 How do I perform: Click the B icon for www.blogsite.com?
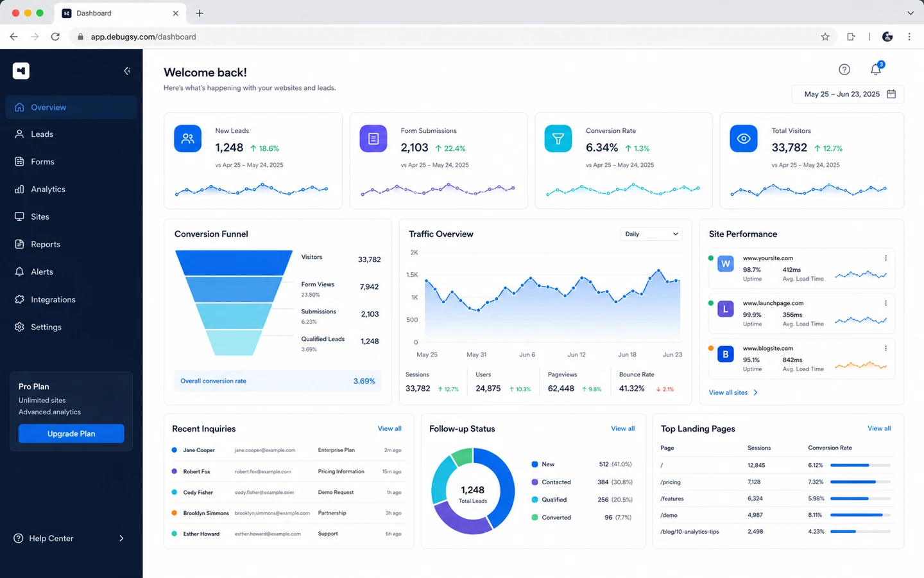[726, 354]
